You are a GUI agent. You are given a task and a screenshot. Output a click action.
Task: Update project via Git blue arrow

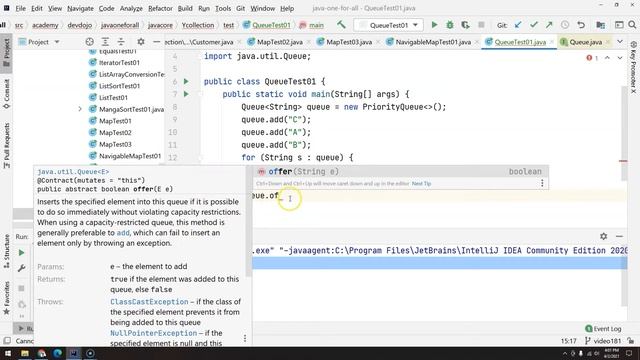tap(518, 25)
